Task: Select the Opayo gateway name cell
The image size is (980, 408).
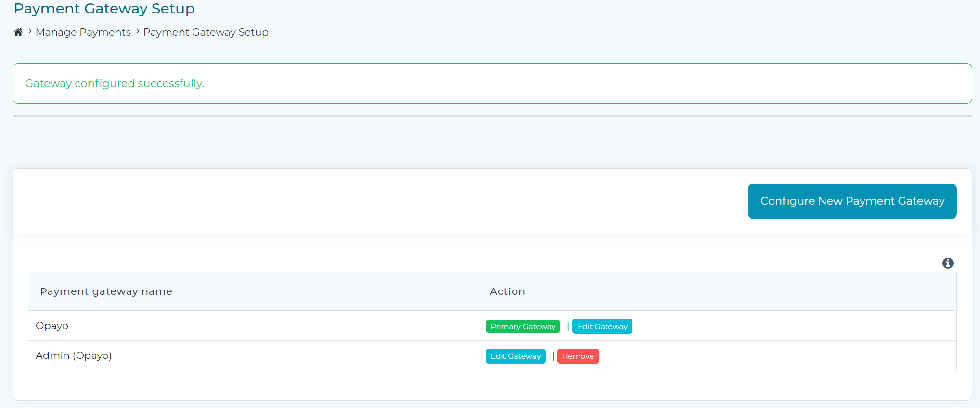Action: [253, 326]
